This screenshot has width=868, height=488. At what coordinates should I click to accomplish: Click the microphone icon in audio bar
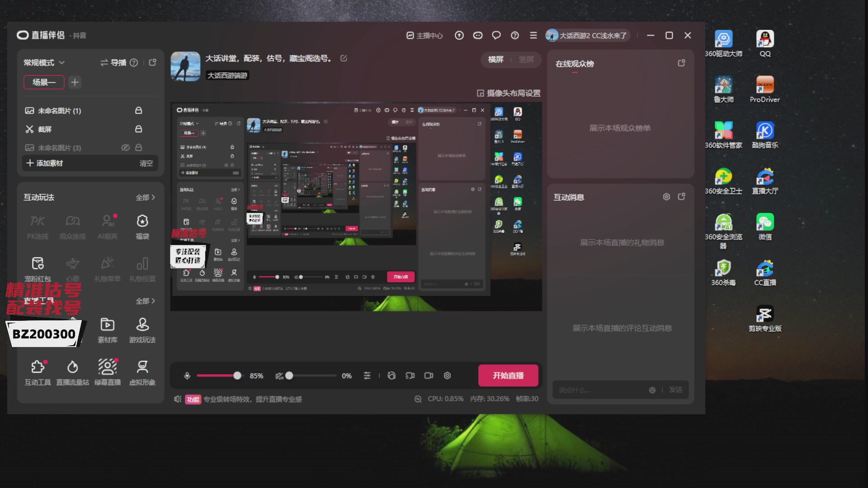click(187, 376)
